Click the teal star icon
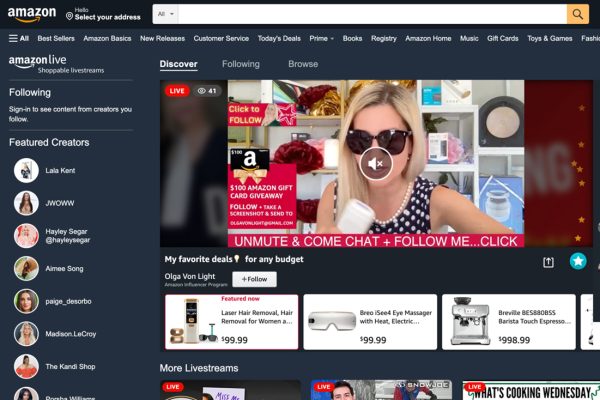The image size is (600, 400). pos(578,261)
